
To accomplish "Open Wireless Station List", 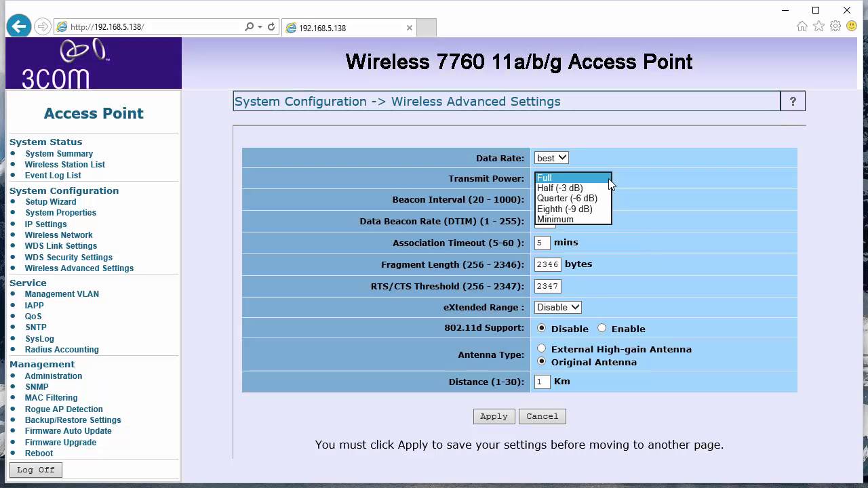I will (x=65, y=165).
